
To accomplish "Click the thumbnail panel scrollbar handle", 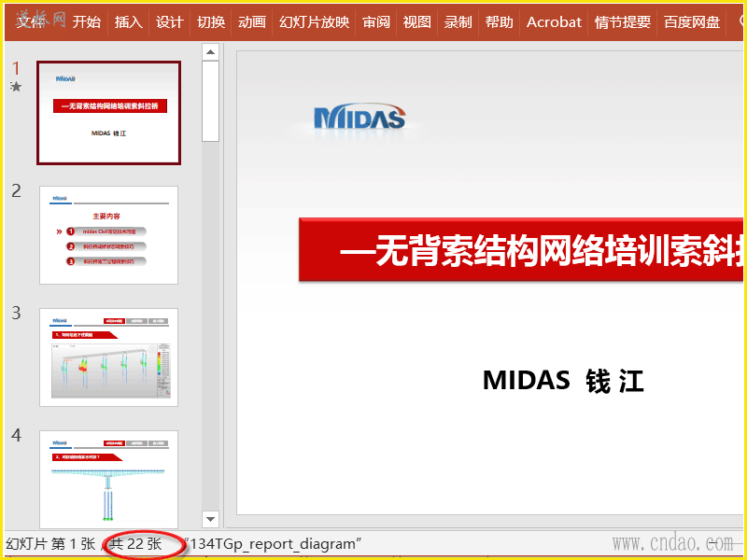I will tap(210, 101).
